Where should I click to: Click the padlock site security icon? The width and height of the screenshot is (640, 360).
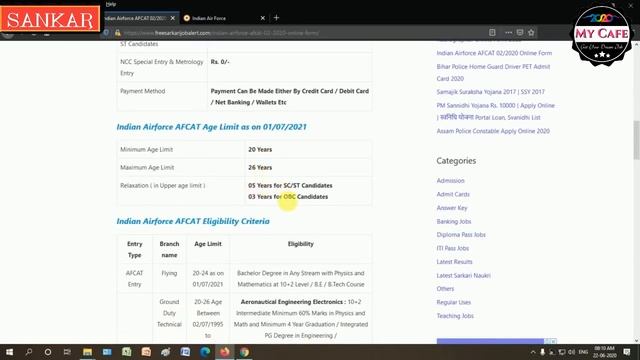click(x=118, y=33)
